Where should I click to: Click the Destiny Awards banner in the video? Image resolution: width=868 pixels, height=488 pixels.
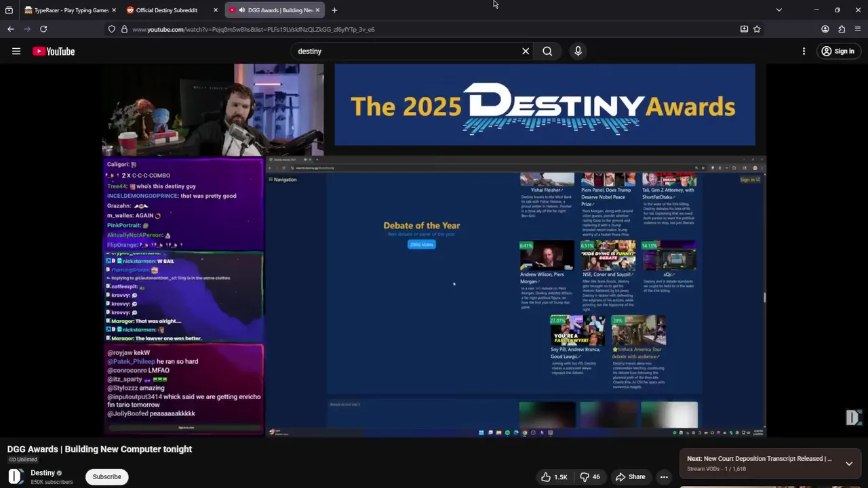tap(545, 105)
